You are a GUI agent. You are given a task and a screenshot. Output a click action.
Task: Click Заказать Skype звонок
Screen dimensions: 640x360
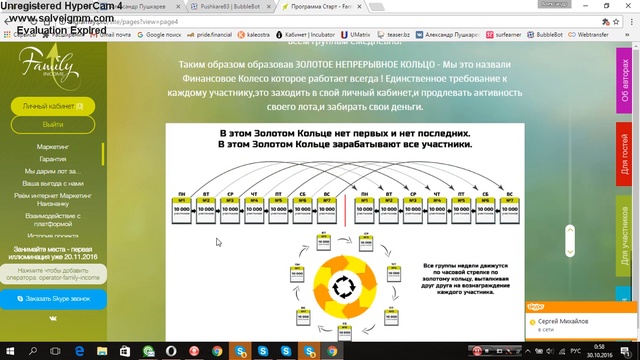53,299
